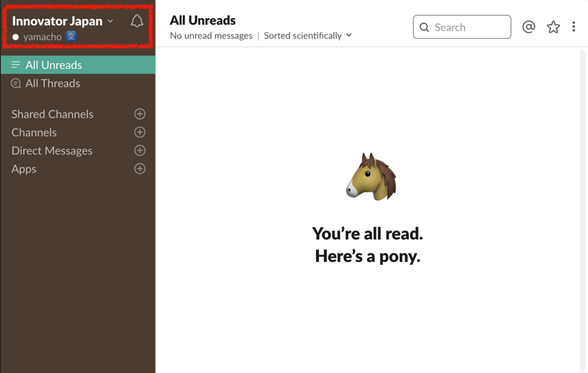
Task: Click the magnifier icon in Search
Action: point(424,27)
